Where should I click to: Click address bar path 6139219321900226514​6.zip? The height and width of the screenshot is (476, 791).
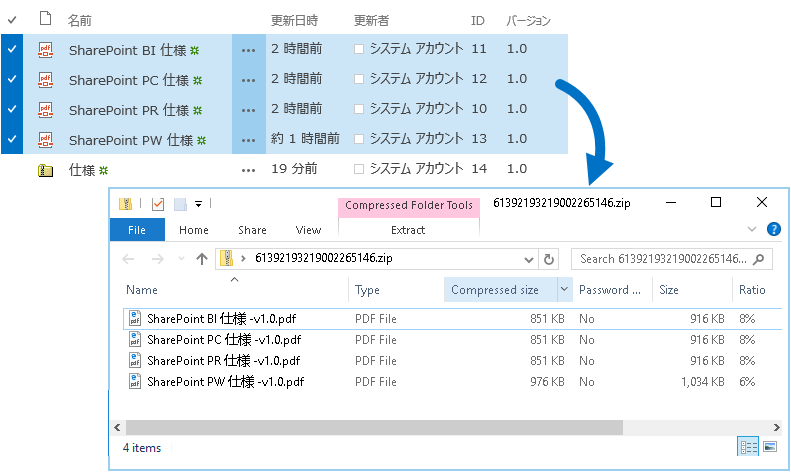(323, 258)
